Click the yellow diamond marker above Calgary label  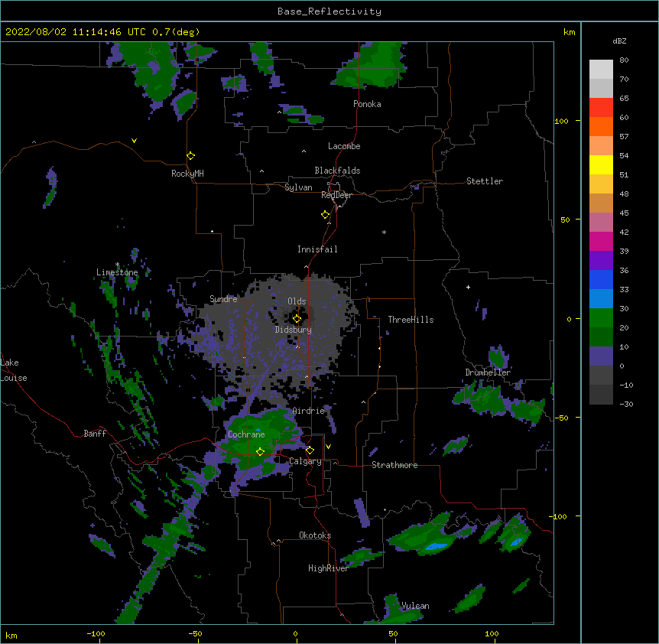(310, 450)
